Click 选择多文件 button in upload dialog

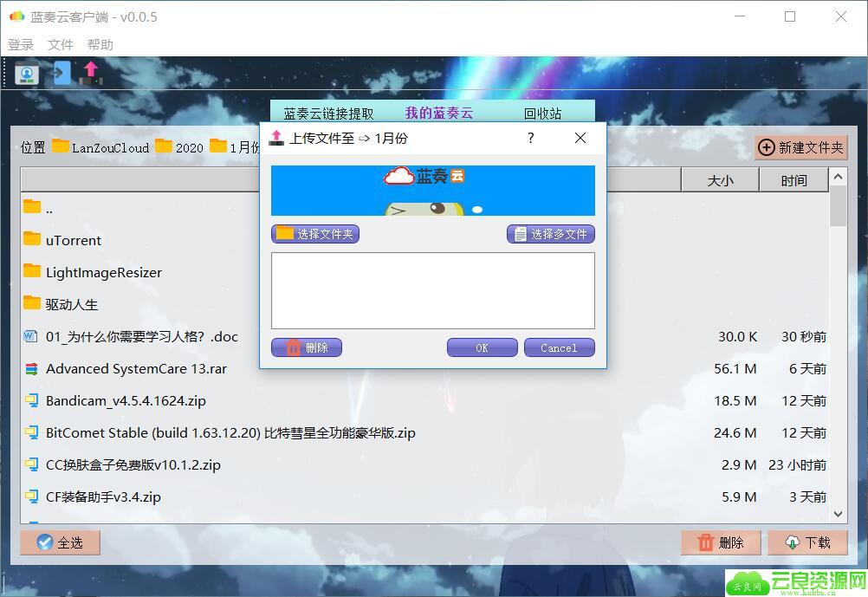[551, 234]
